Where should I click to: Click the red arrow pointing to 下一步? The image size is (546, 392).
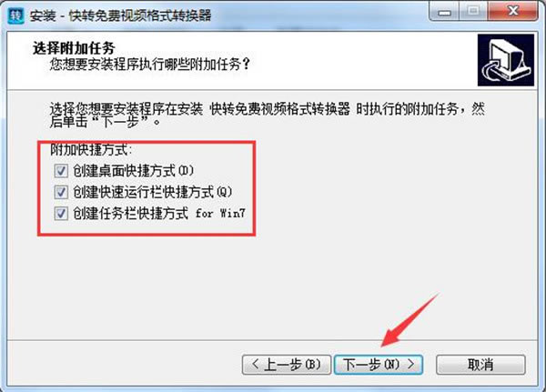pos(409,319)
